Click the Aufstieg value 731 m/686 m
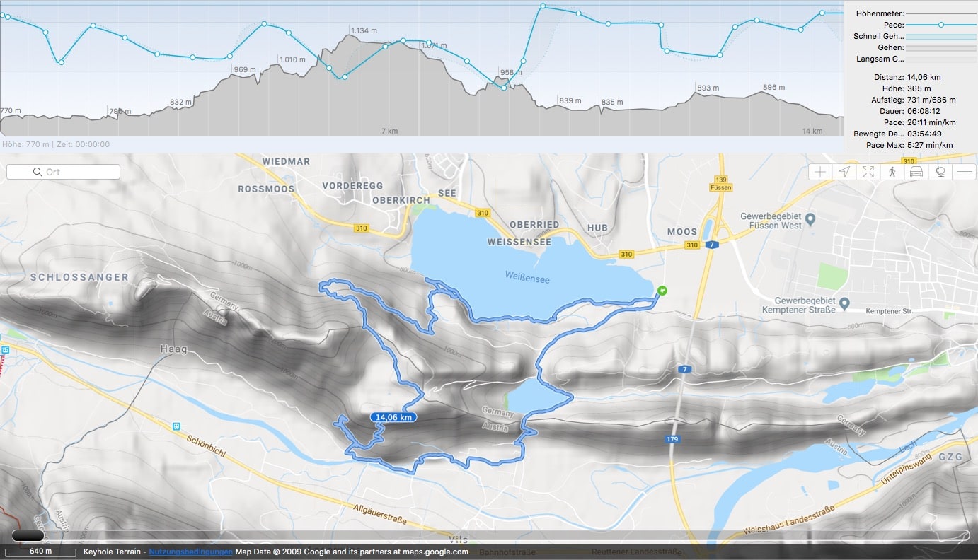Image resolution: width=978 pixels, height=560 pixels. (931, 100)
